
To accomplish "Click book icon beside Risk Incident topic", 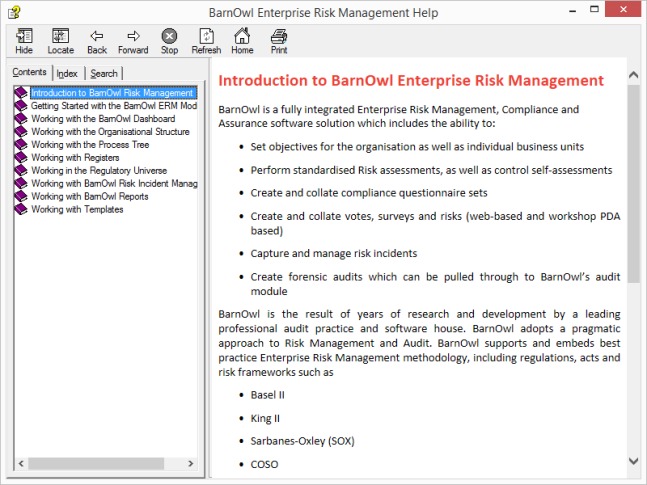I will tap(21, 183).
